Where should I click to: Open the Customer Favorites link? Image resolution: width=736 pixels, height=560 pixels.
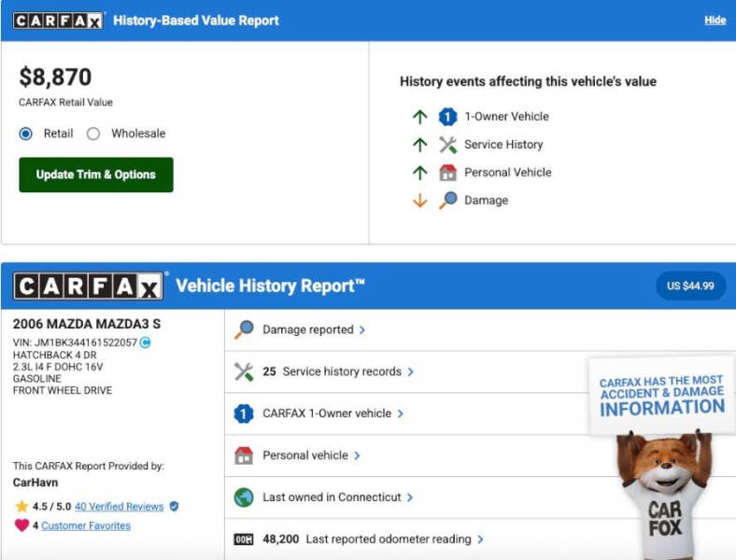coord(86,525)
